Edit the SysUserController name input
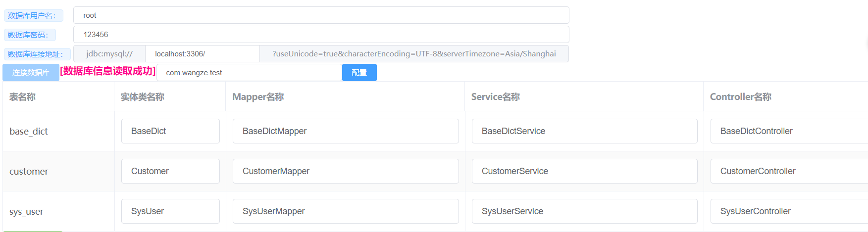Screen dimensions: 868x232 pos(789,211)
